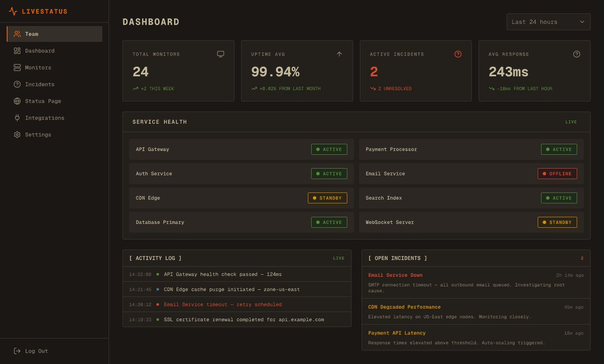604x364 pixels.
Task: Click the Integrations plug icon
Action: tap(17, 118)
